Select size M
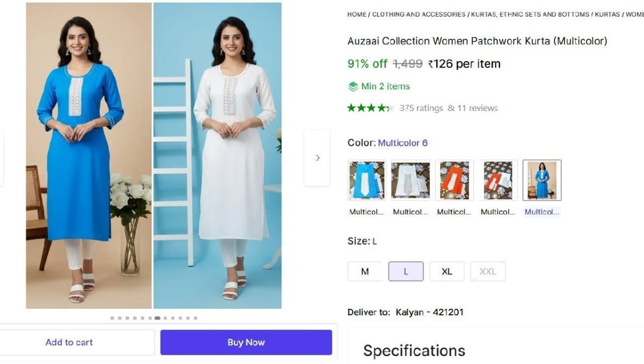 coord(365,271)
